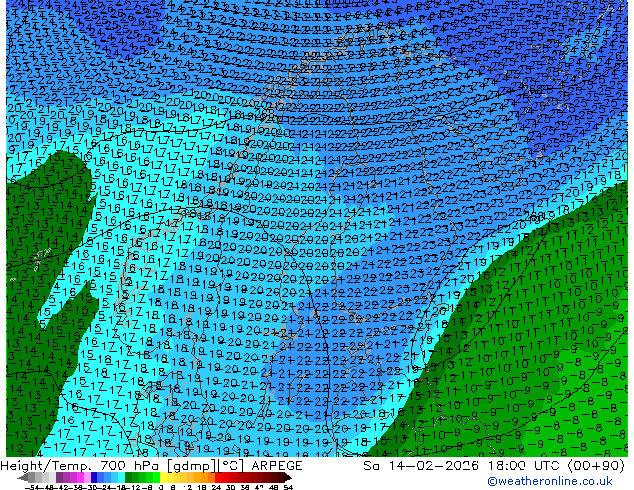The image size is (634, 490).
Task: Click the Sa 14-02-2026 date text
Action: click(x=422, y=466)
